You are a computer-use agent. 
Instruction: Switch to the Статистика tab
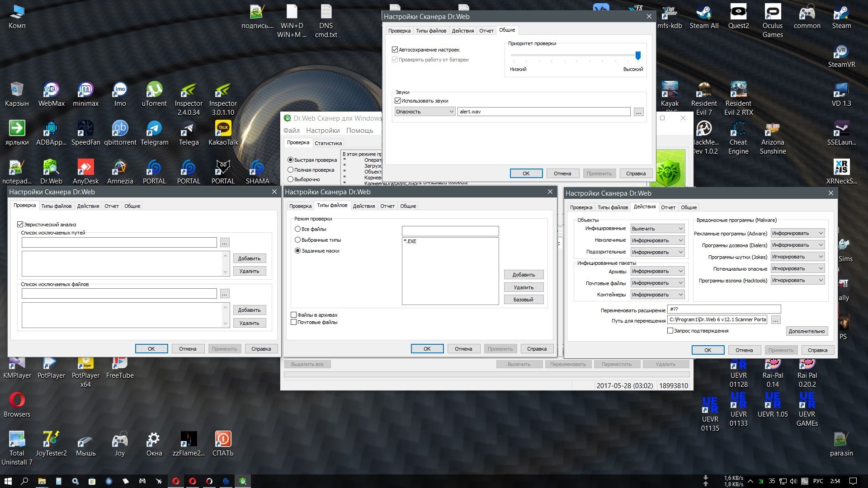(328, 143)
